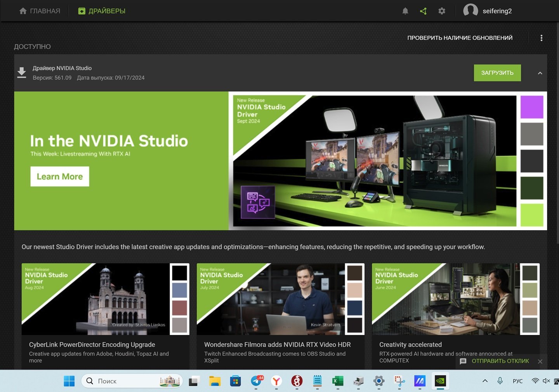Click the Task View taskbar icon
The width and height of the screenshot is (559, 392).
pos(194,381)
